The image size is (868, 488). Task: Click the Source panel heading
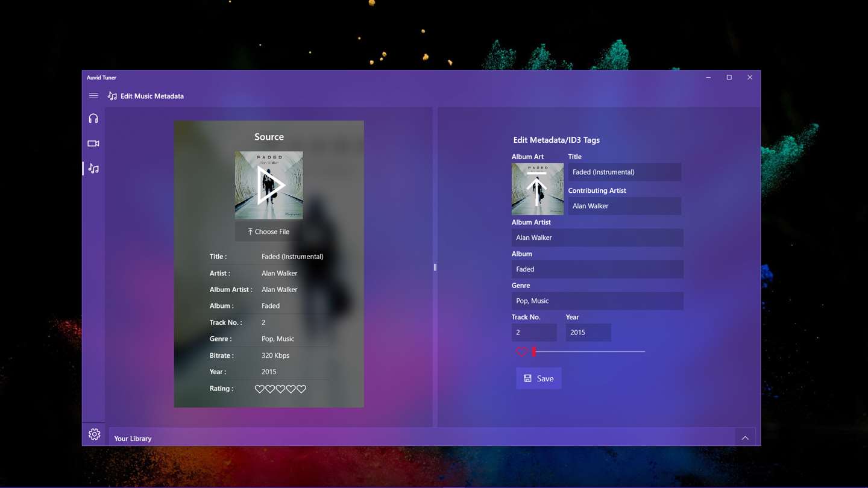269,137
